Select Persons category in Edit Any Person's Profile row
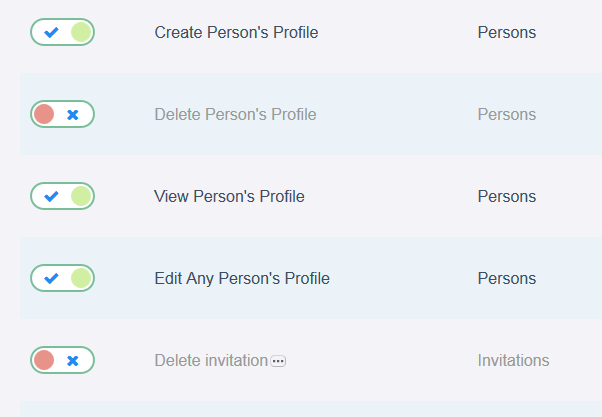The width and height of the screenshot is (602, 417). click(x=506, y=278)
